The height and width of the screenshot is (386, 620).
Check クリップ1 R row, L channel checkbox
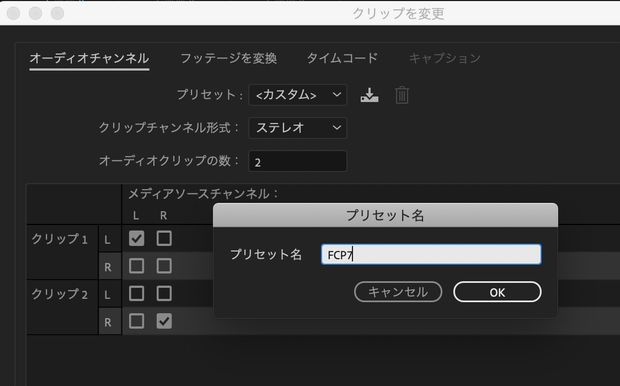(x=136, y=266)
